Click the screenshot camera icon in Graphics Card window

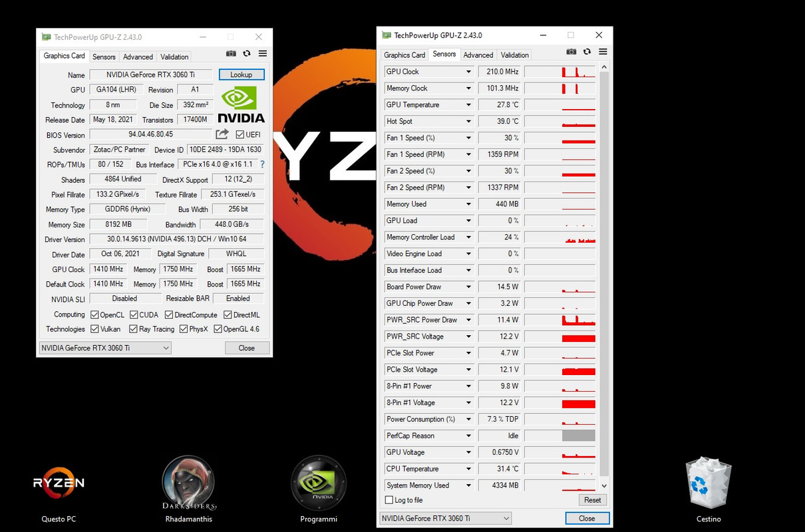coord(231,54)
